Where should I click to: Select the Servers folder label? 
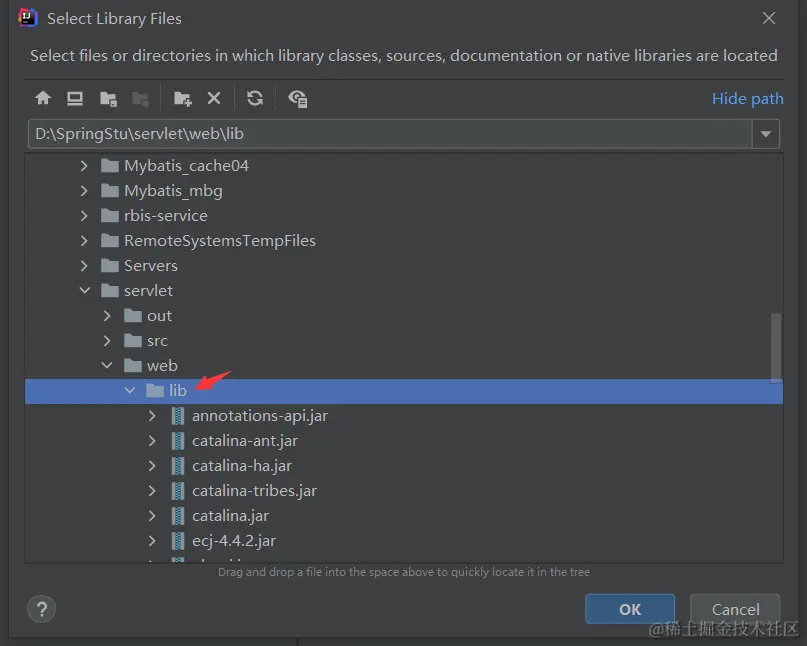tap(151, 266)
